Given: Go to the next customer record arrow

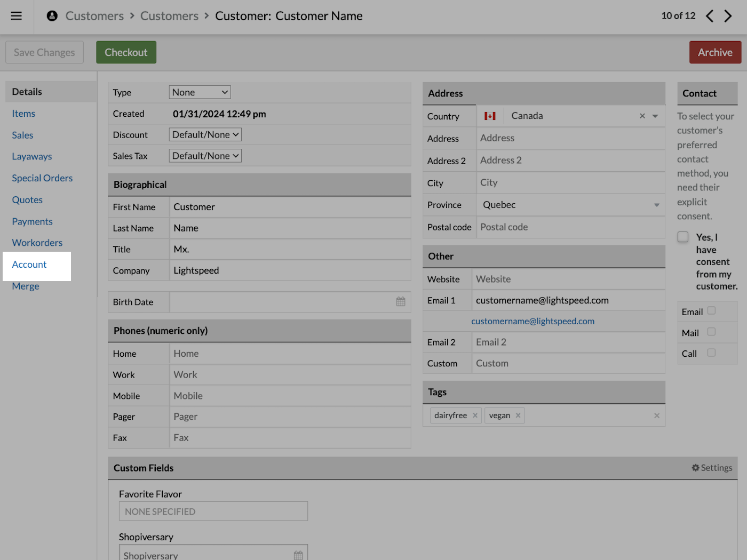Looking at the screenshot, I should click(x=728, y=17).
